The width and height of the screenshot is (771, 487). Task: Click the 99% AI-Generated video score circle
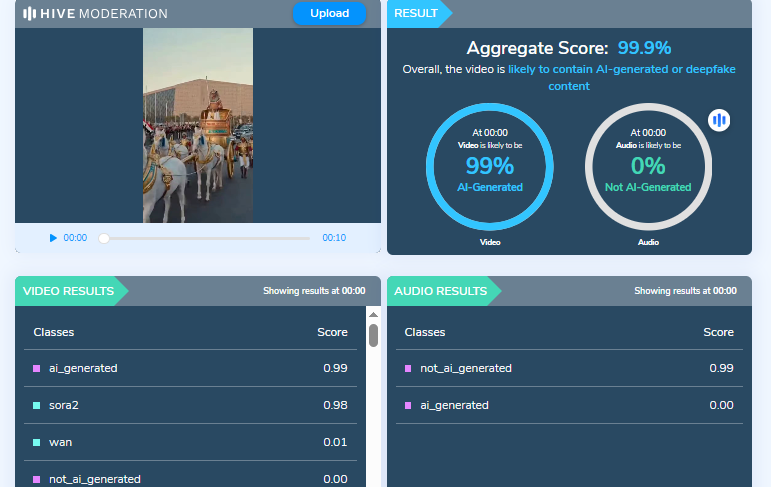[489, 166]
